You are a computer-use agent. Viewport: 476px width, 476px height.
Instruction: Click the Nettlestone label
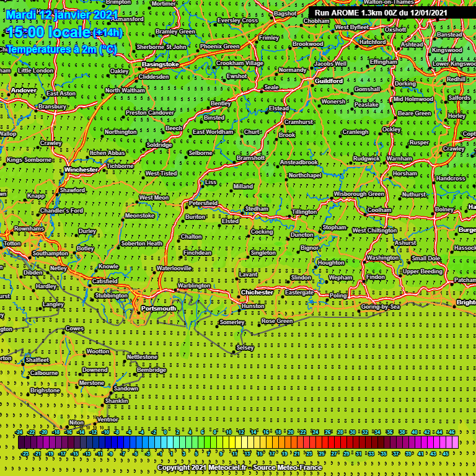[142, 357]
